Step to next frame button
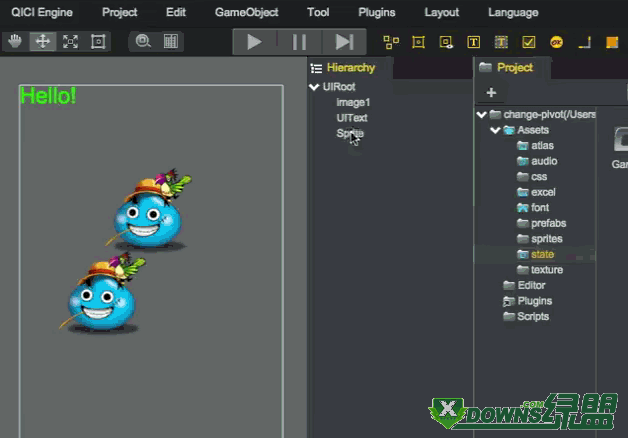Viewport: 628px width, 438px height. (x=344, y=42)
